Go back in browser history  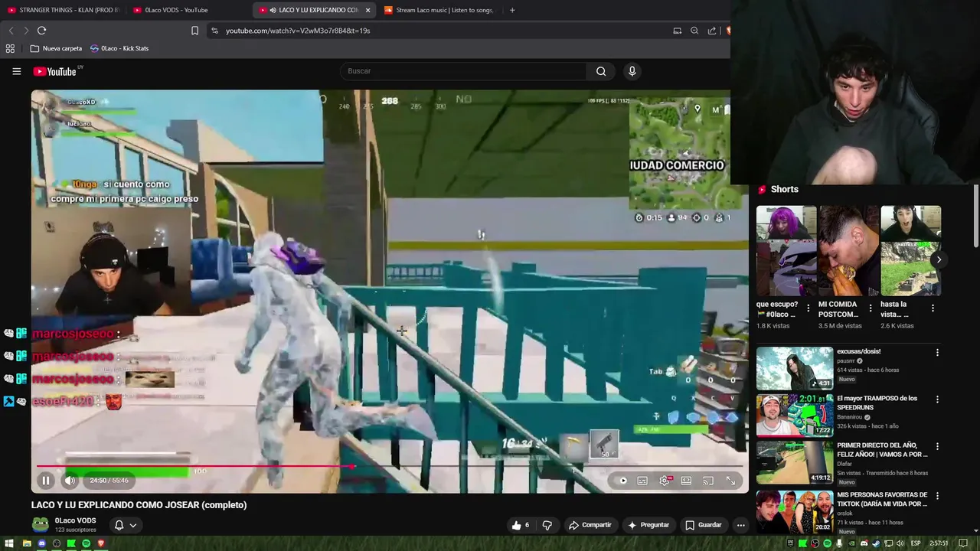click(x=11, y=31)
